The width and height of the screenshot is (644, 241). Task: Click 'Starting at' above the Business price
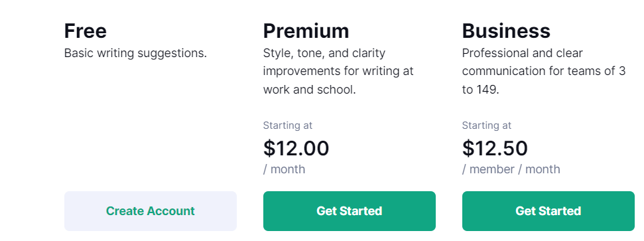click(487, 125)
